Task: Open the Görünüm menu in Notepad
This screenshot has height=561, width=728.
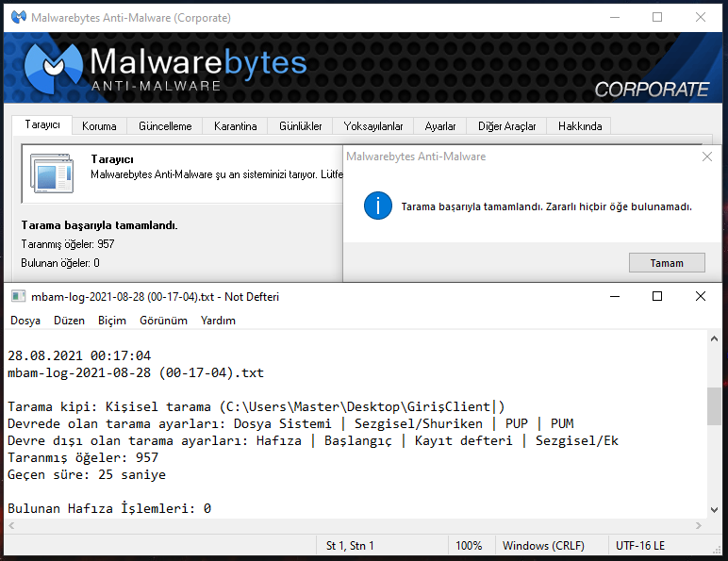Action: (x=163, y=321)
